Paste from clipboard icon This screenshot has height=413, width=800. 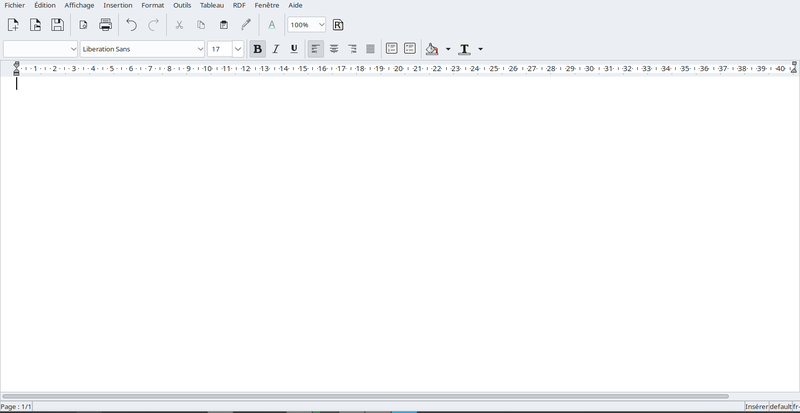pyautogui.click(x=223, y=25)
